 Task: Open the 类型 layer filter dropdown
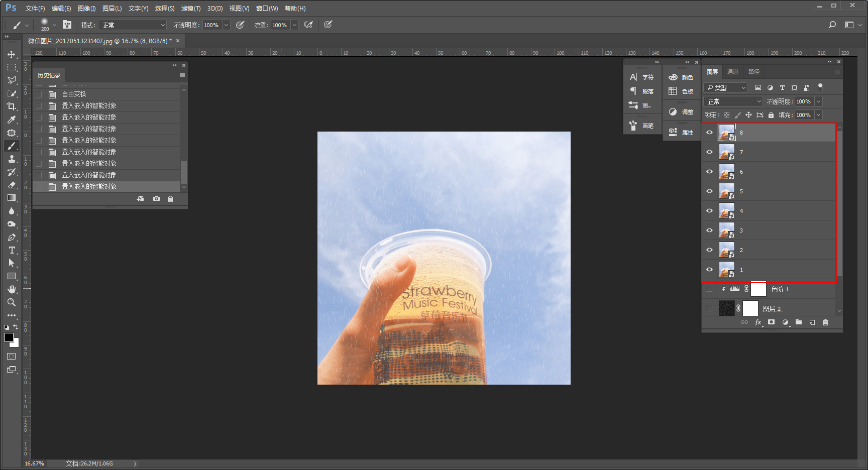click(x=726, y=88)
